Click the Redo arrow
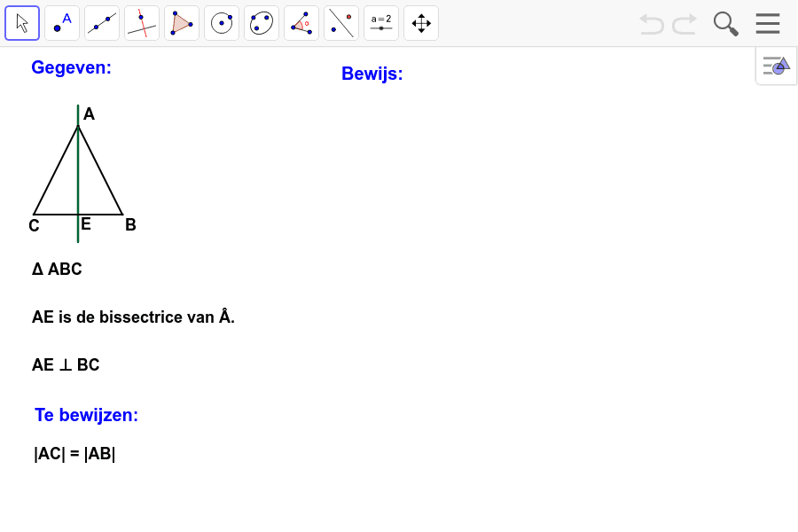 coord(685,24)
